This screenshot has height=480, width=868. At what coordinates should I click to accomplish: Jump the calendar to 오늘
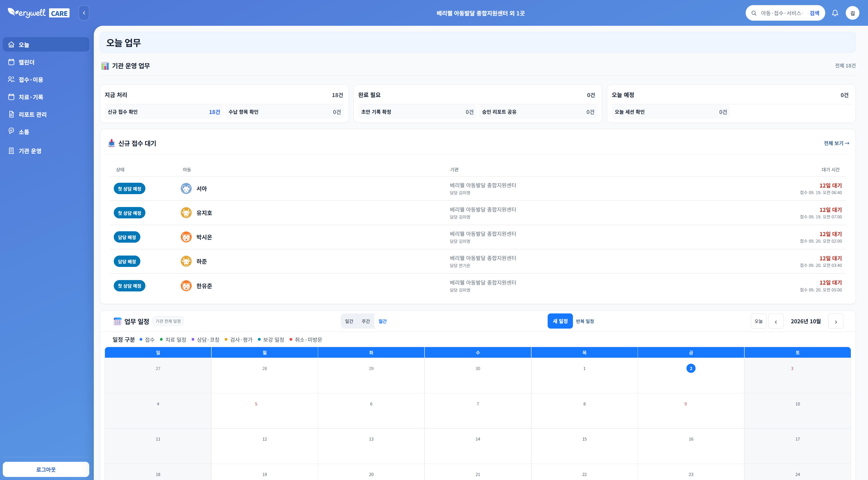pyautogui.click(x=759, y=321)
